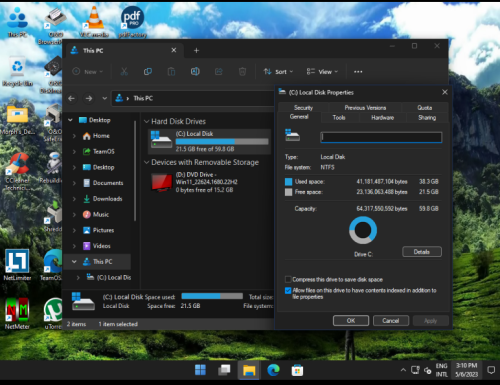Image resolution: width=500 pixels, height=385 pixels.
Task: Switch to the Security tab
Action: point(303,108)
